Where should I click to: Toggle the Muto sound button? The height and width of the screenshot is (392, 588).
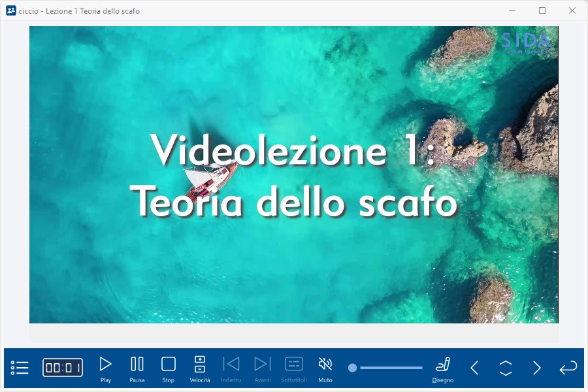(325, 368)
